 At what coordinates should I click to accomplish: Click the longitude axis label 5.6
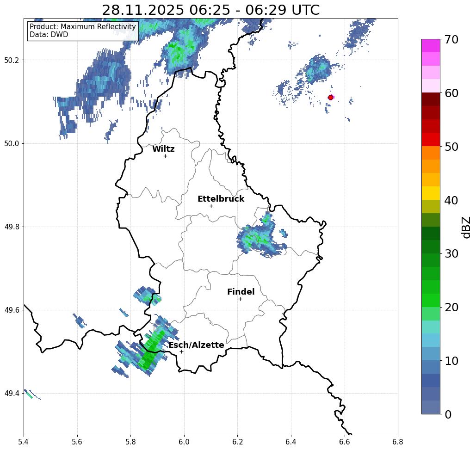coord(77,442)
